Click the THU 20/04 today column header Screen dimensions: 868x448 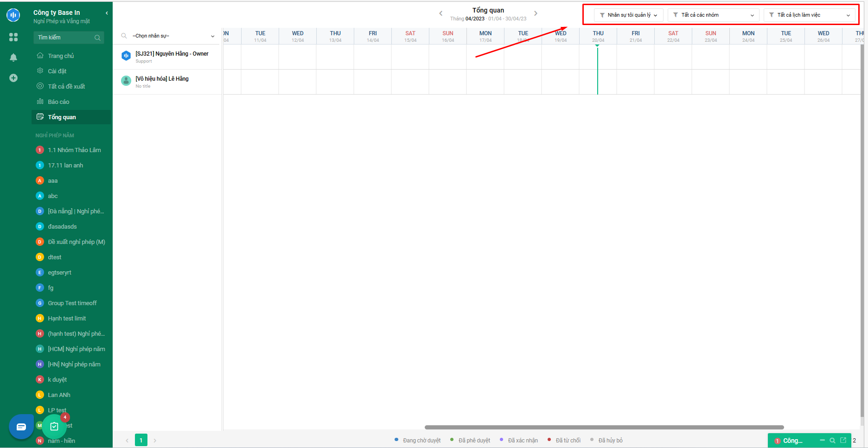tap(598, 36)
